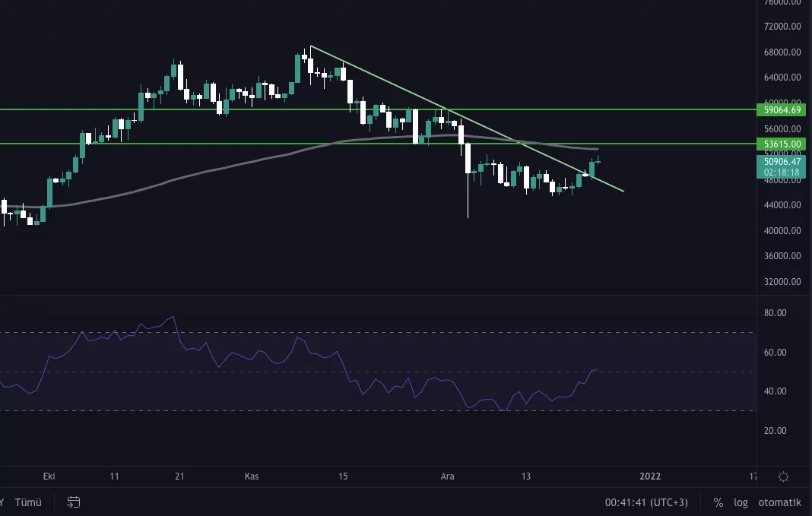
Task: Toggle log scale mode
Action: (x=741, y=502)
